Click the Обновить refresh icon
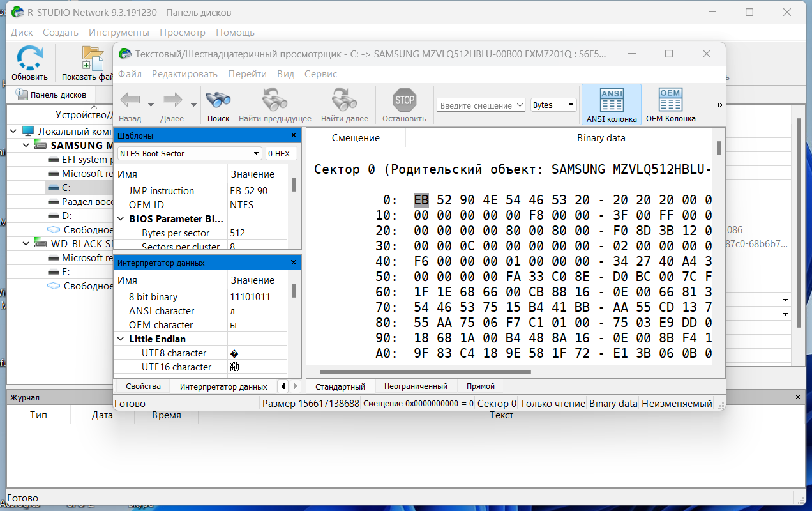 click(29, 58)
